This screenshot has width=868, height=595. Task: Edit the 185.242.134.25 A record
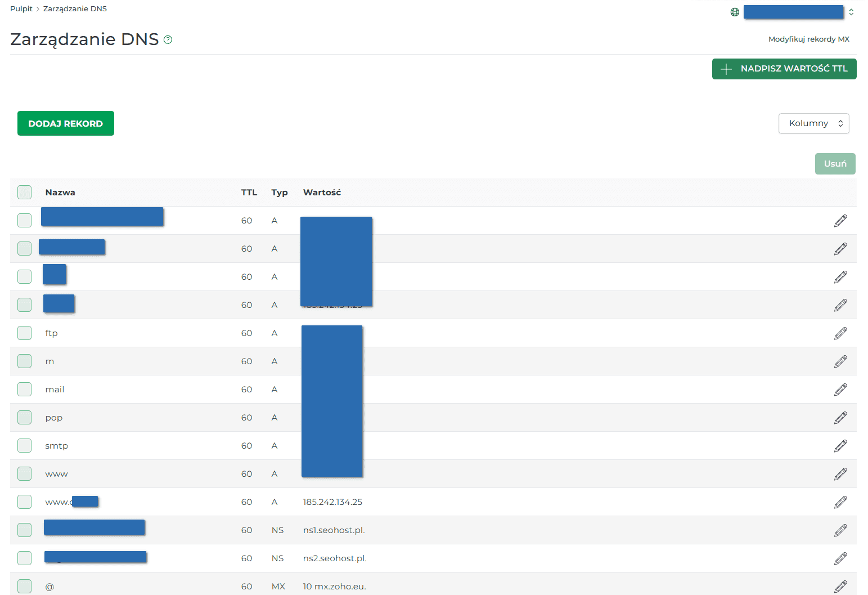[x=840, y=502]
